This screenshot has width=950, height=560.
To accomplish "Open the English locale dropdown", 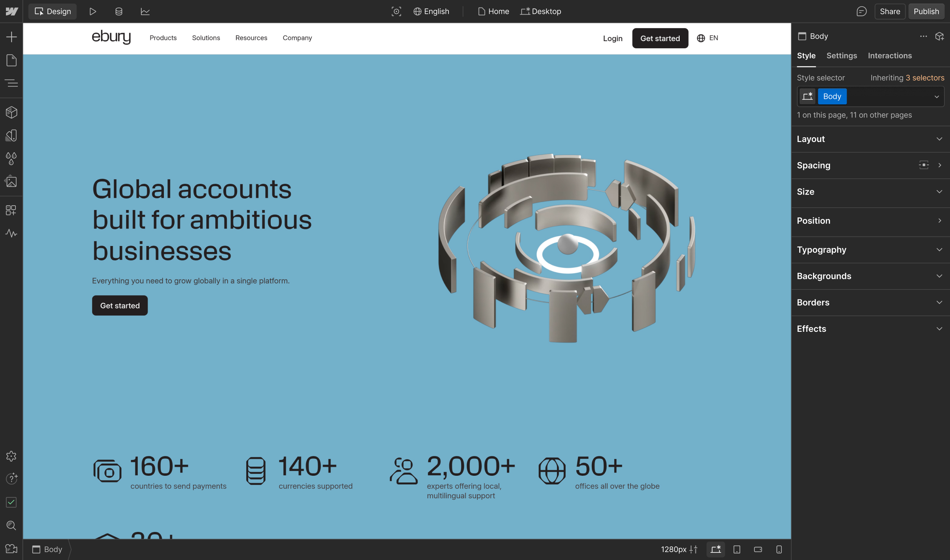I will click(x=431, y=11).
